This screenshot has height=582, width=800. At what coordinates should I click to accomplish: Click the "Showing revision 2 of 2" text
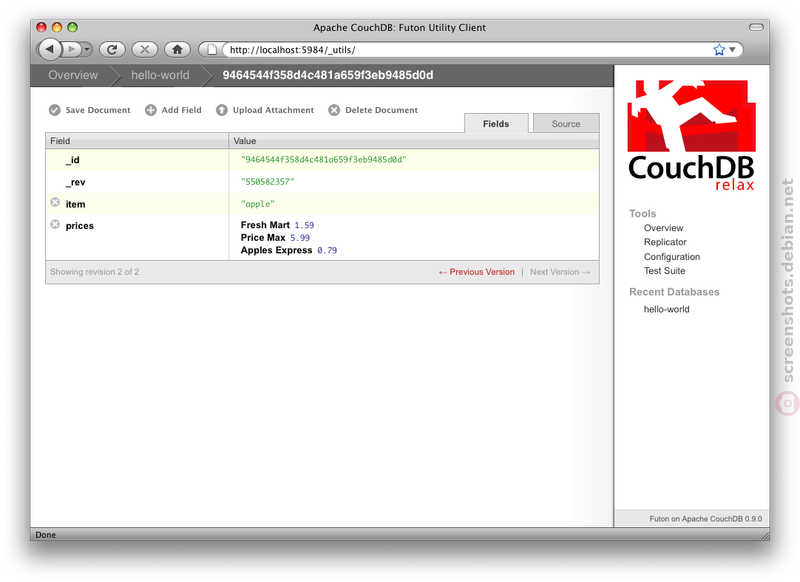(x=94, y=272)
